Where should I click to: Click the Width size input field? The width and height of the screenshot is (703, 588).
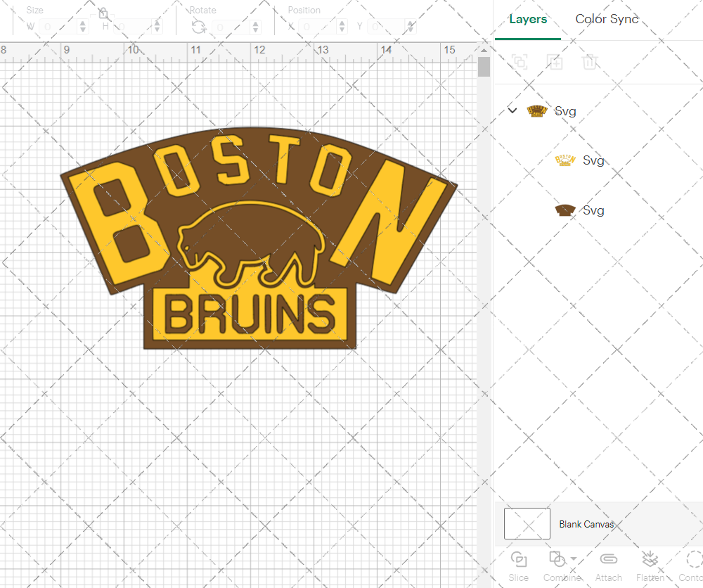tap(58, 27)
